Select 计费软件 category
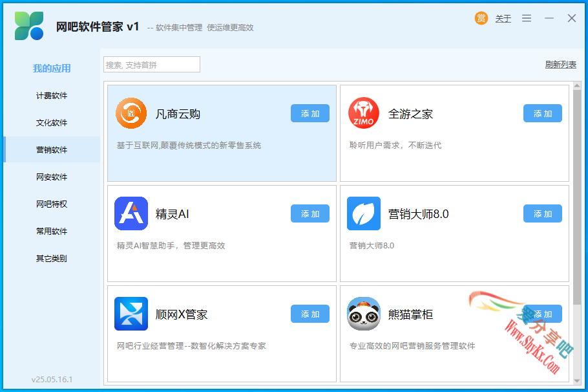This screenshot has width=588, height=392. tap(52, 96)
